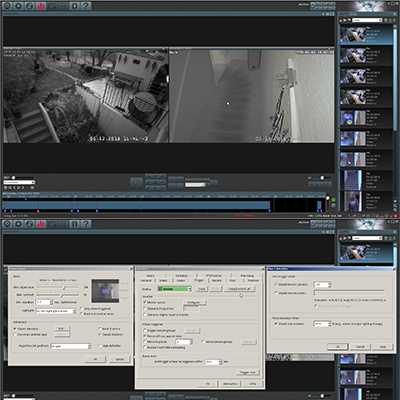Click the globe icon in the upper toolbar
The width and height of the screenshot is (400, 400).
click(x=30, y=6)
